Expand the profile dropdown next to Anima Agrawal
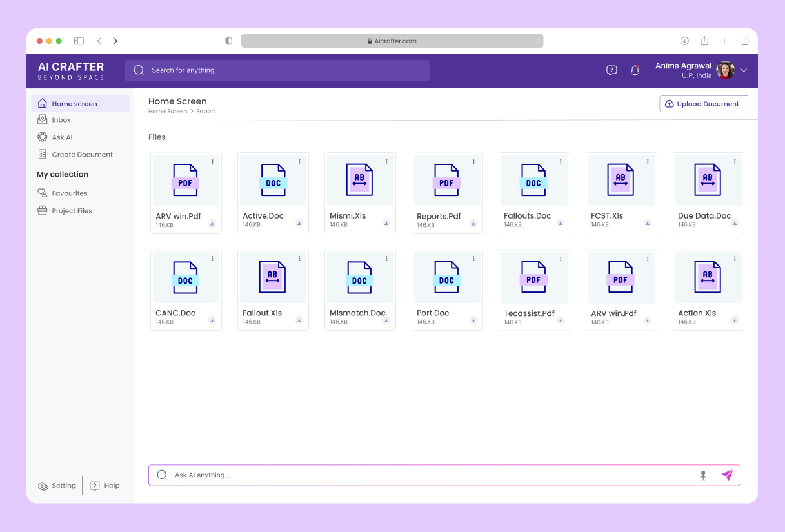785x532 pixels. point(743,70)
